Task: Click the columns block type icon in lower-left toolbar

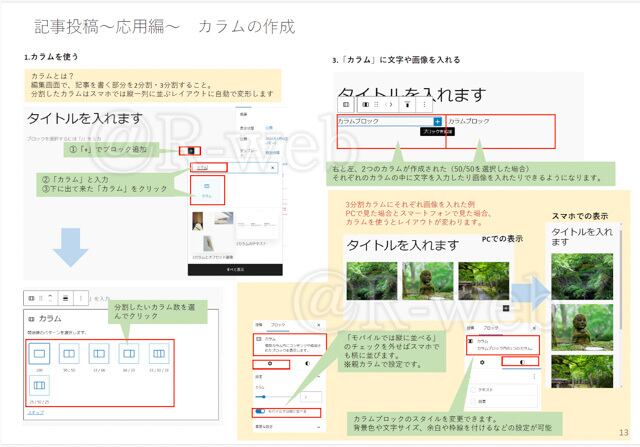Action: 31,298
